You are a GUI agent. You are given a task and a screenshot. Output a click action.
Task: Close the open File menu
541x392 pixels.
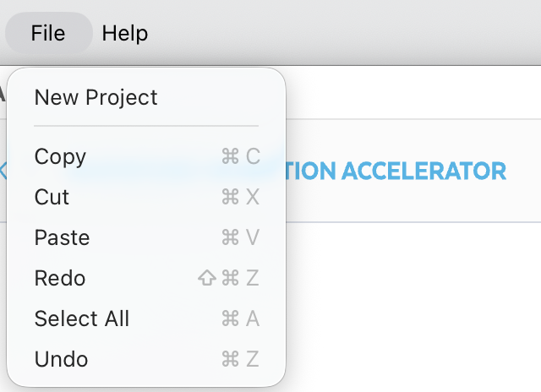coord(48,33)
